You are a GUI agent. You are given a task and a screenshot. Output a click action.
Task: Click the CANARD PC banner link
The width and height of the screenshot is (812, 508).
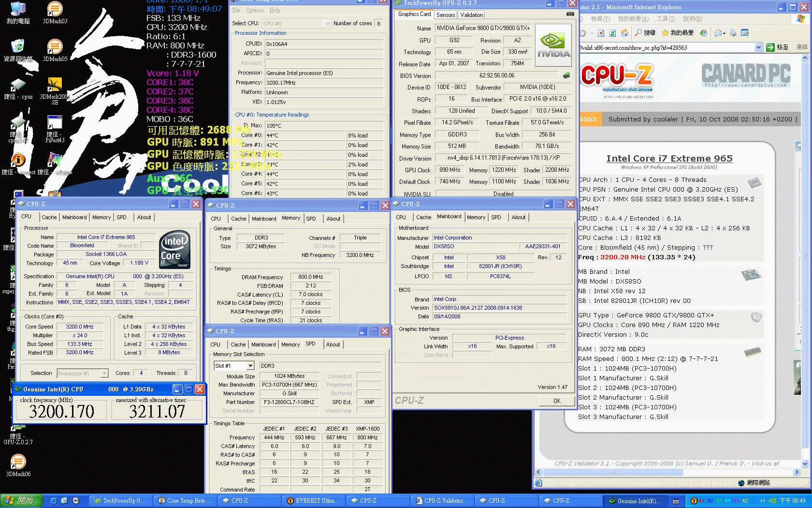click(746, 75)
